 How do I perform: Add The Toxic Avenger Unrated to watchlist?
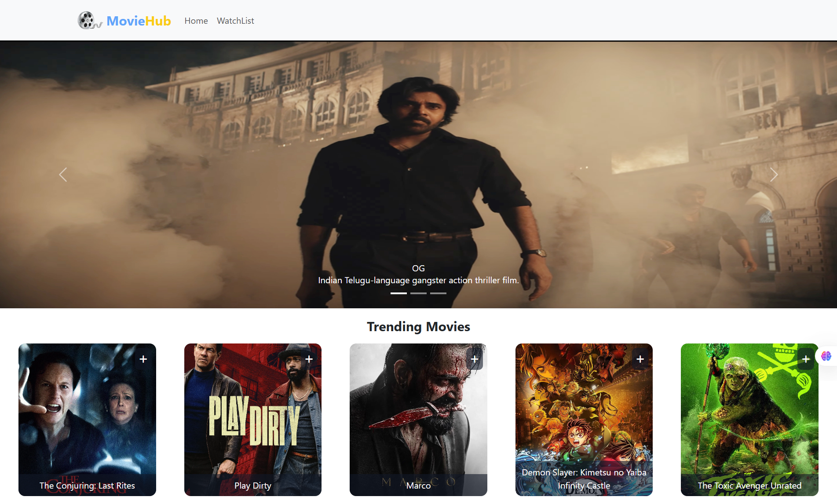click(806, 359)
